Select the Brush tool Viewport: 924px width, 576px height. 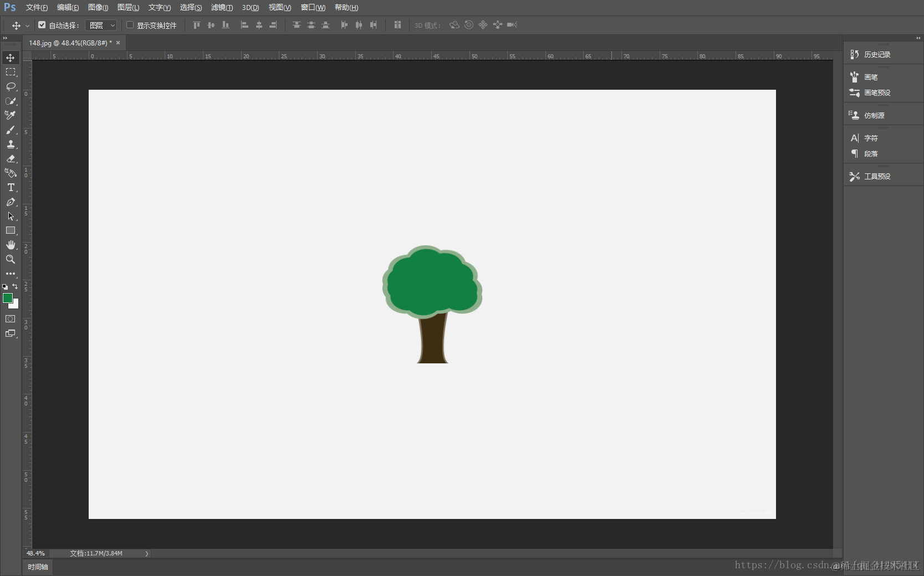click(11, 130)
